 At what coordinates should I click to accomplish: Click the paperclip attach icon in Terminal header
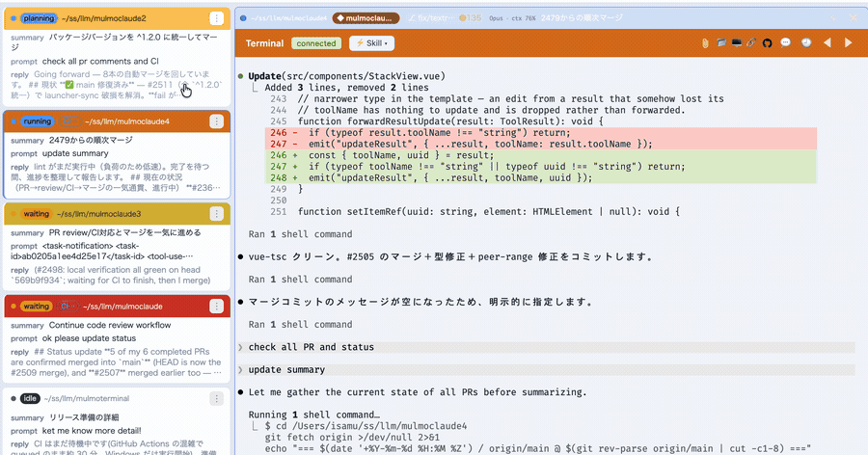point(705,43)
